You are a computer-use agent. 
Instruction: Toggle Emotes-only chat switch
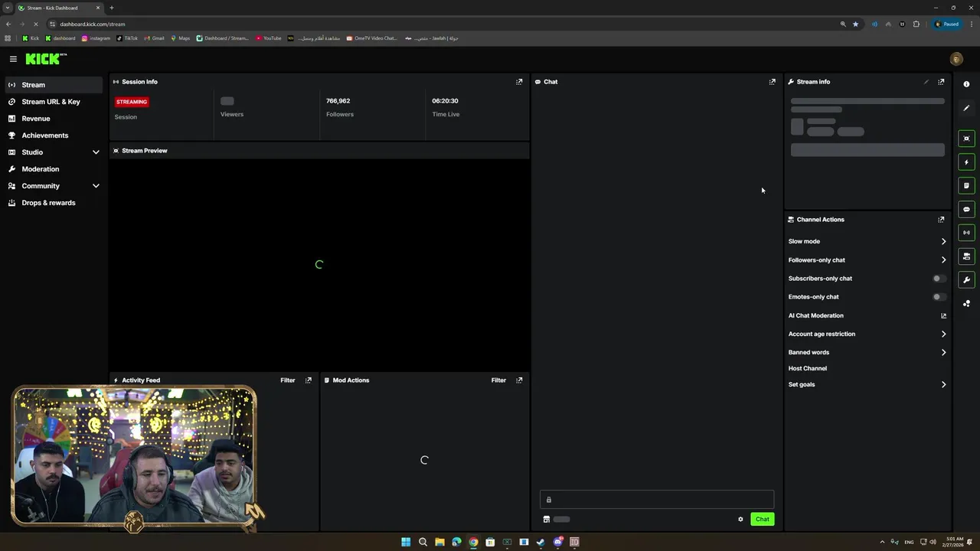tap(939, 297)
